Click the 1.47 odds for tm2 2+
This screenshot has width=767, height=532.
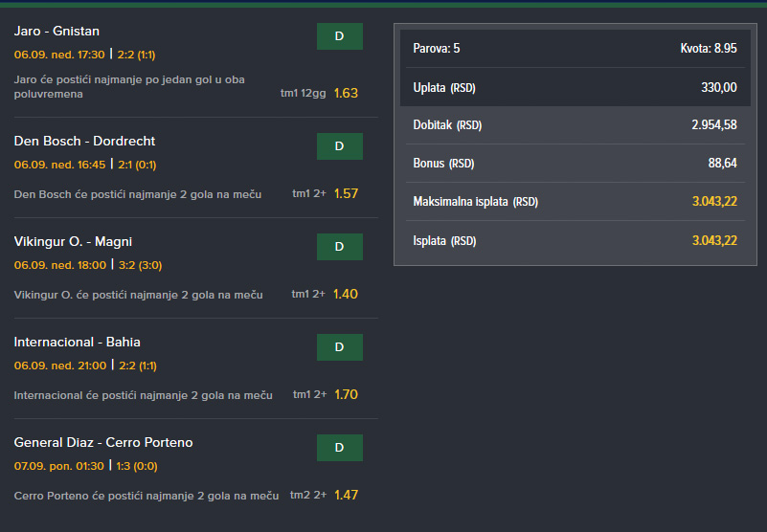[346, 495]
